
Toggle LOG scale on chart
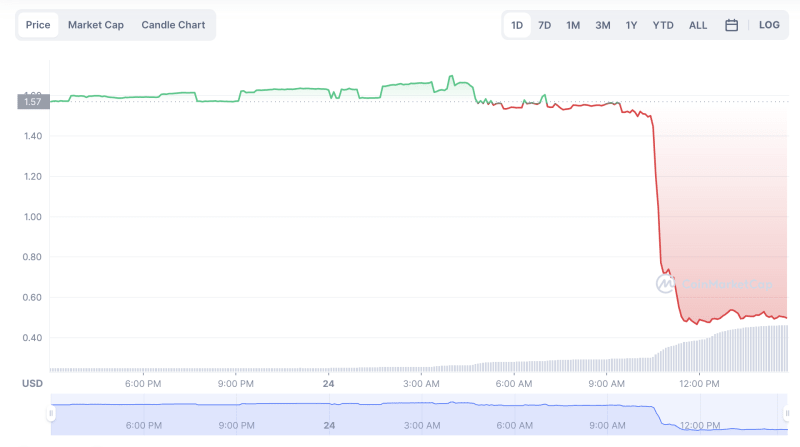coord(769,25)
